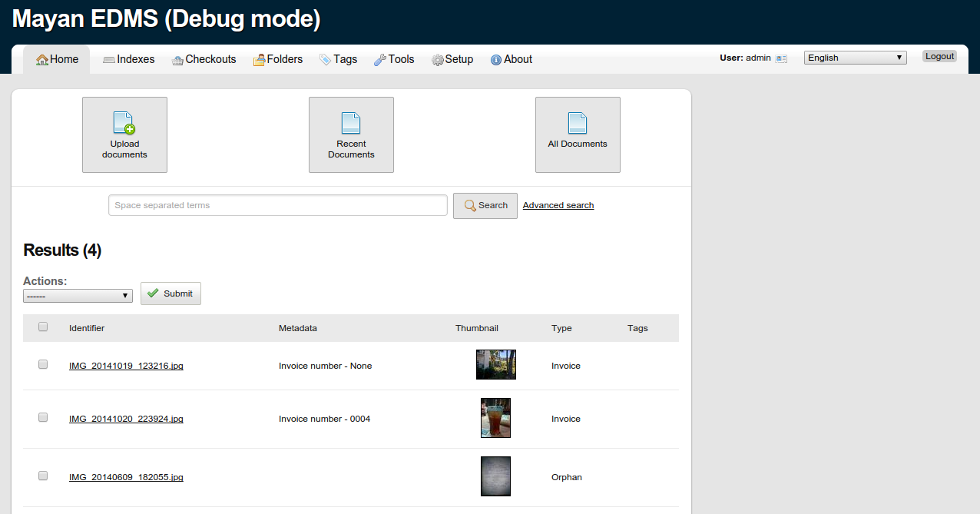Open the All Documents icon
Screen dimensions: 980x514
pyautogui.click(x=578, y=123)
